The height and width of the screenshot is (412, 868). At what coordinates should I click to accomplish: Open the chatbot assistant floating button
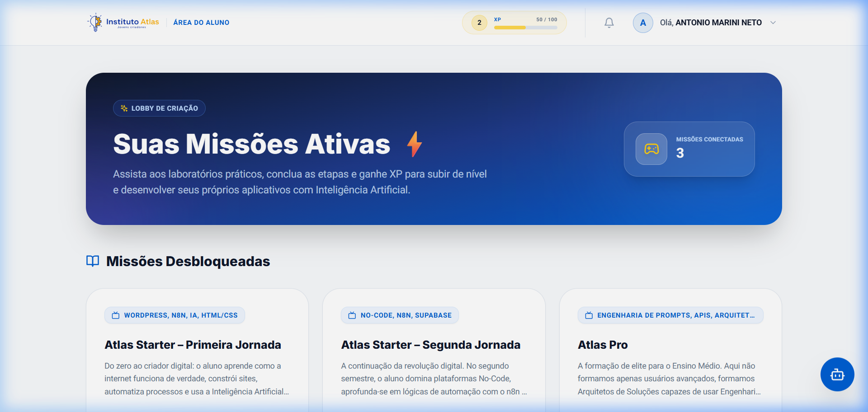pos(837,375)
